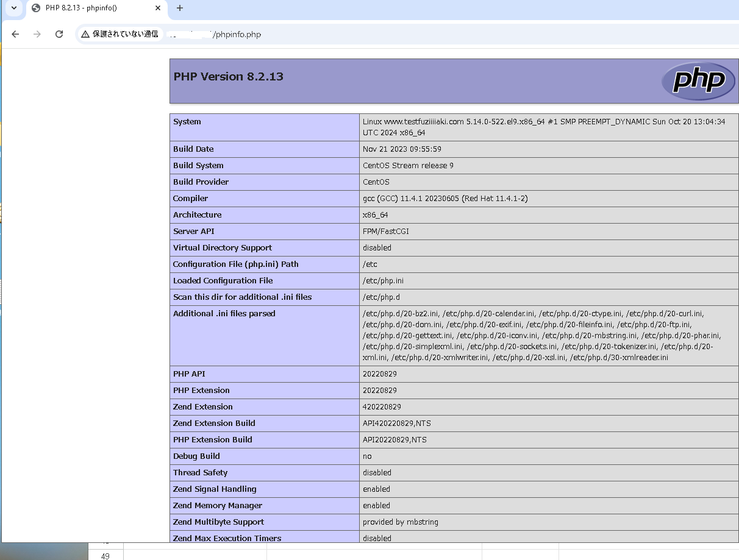Reload the phpinfo page
739x560 pixels.
(59, 34)
